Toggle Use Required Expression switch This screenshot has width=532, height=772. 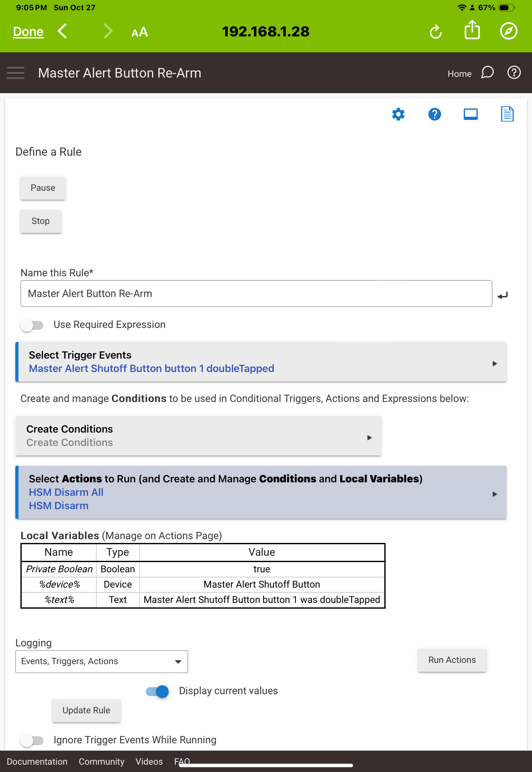tap(32, 325)
